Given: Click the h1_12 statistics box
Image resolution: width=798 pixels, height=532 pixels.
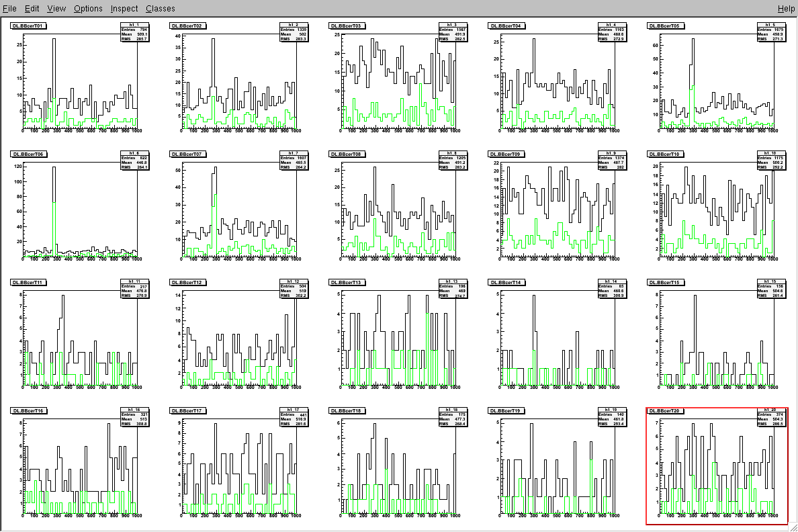Looking at the screenshot, I should pos(294,288).
